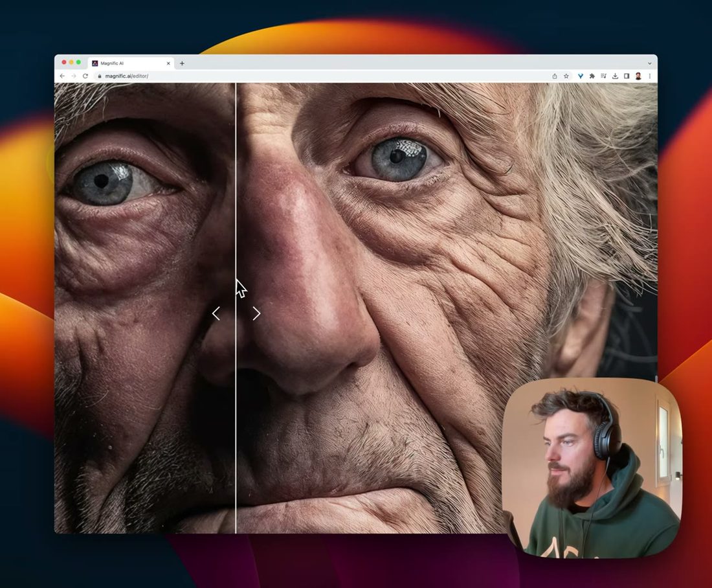Bookmark this page with the star
Screen dimensions: 712x588
point(566,76)
